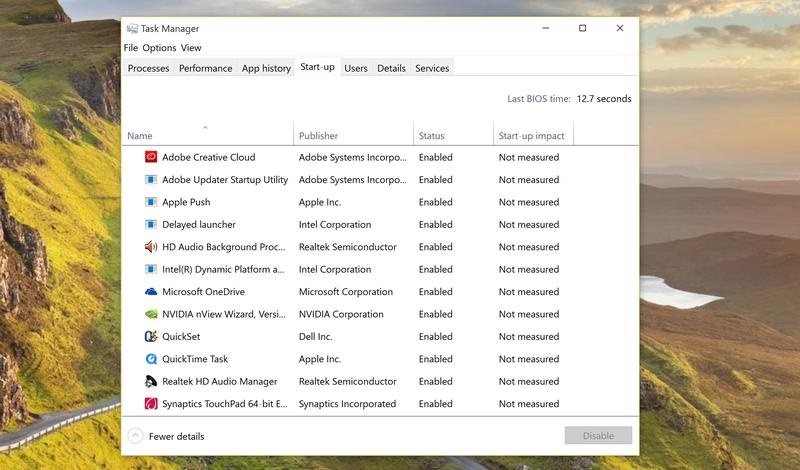This screenshot has width=800, height=470.
Task: Click the Dell QuickSet icon
Action: click(151, 336)
